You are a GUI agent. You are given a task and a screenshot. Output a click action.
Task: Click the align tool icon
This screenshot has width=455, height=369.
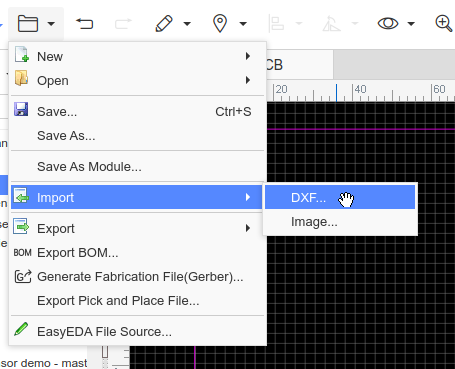276,24
